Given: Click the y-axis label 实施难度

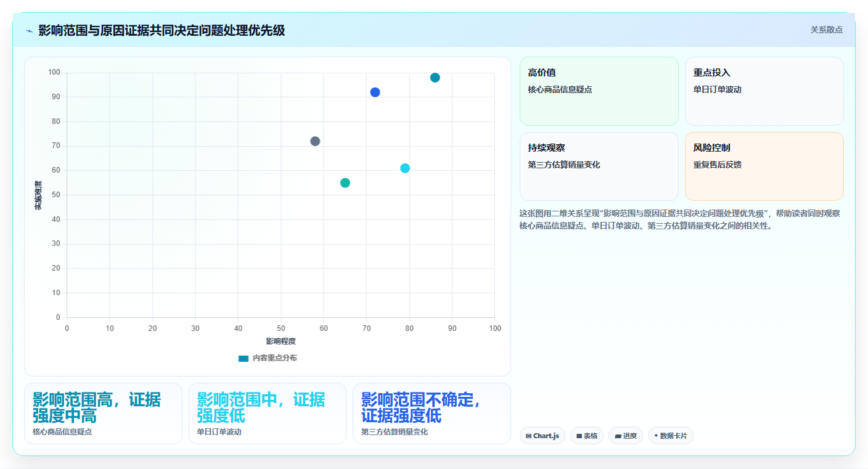Looking at the screenshot, I should click(38, 195).
